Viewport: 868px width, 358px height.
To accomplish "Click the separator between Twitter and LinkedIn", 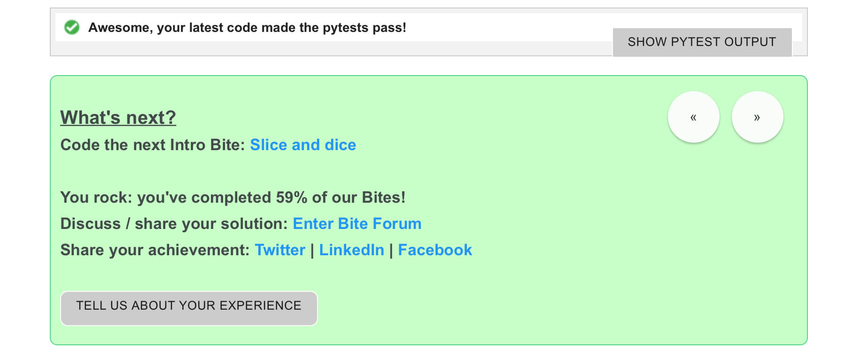I will pos(312,251).
